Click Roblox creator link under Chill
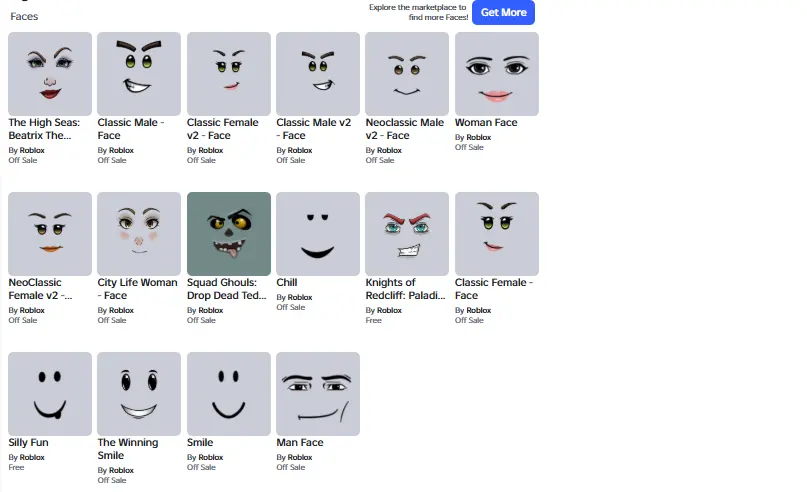The width and height of the screenshot is (807, 492). pyautogui.click(x=300, y=297)
